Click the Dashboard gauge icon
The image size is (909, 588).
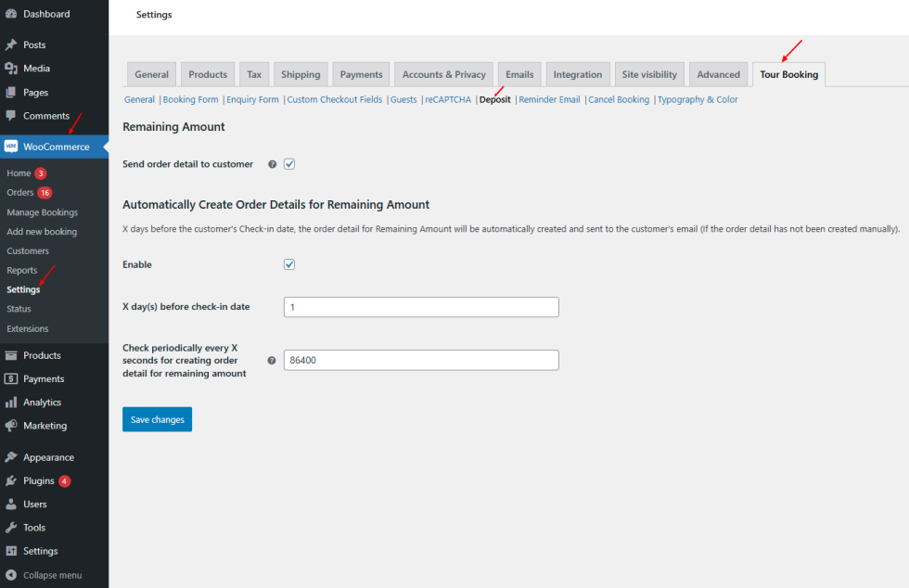coord(11,14)
